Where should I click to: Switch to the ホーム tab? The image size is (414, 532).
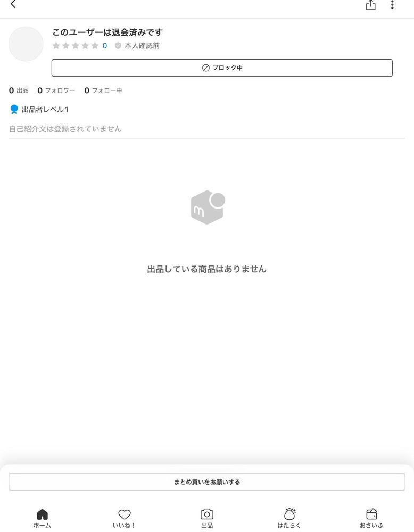[42, 518]
